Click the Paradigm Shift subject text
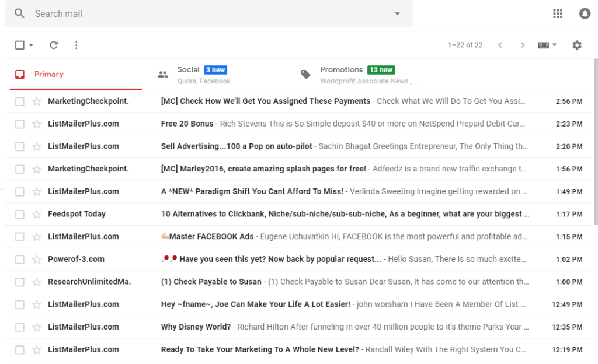 [x=252, y=191]
